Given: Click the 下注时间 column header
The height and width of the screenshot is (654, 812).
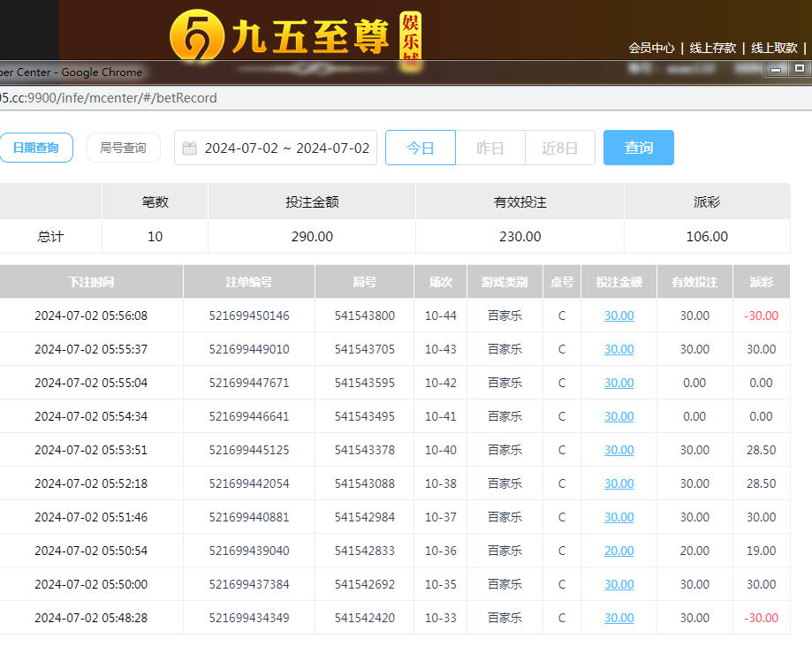Looking at the screenshot, I should 91,282.
